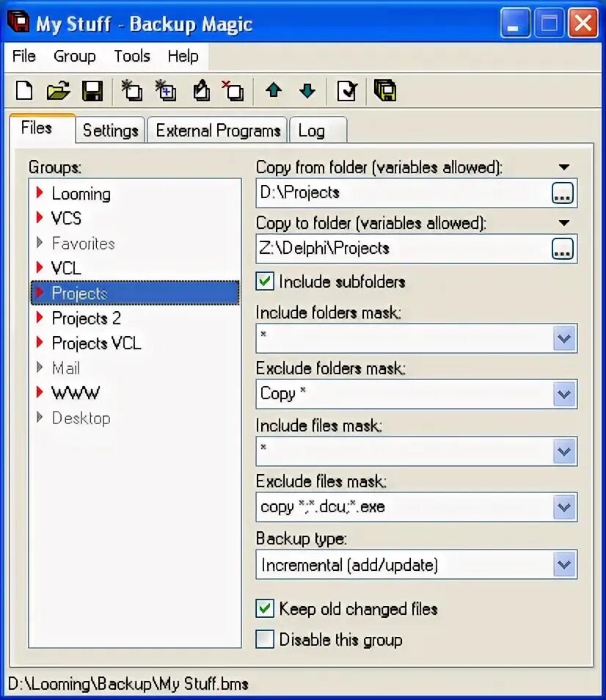Select the VCS group
606x700 pixels.
(135, 219)
